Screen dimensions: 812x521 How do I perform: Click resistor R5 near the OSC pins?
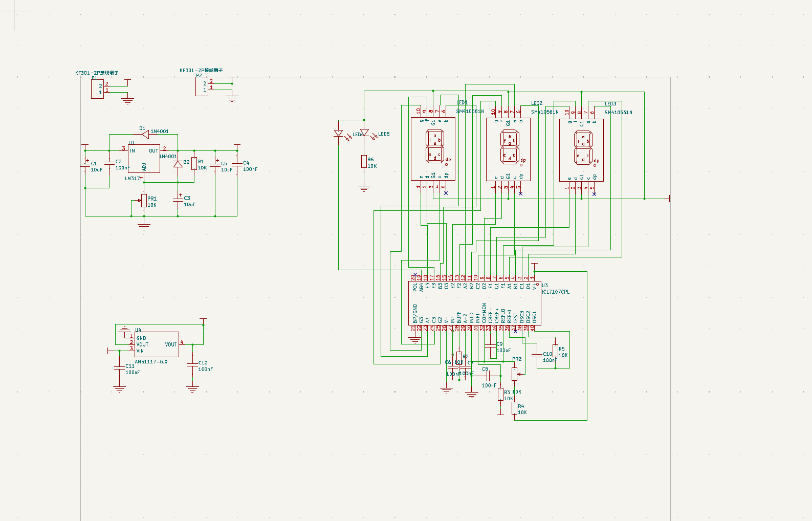pos(555,351)
